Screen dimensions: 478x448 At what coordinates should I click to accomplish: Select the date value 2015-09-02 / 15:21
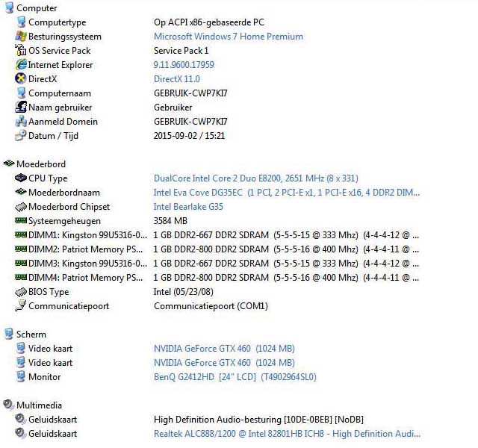click(x=189, y=136)
